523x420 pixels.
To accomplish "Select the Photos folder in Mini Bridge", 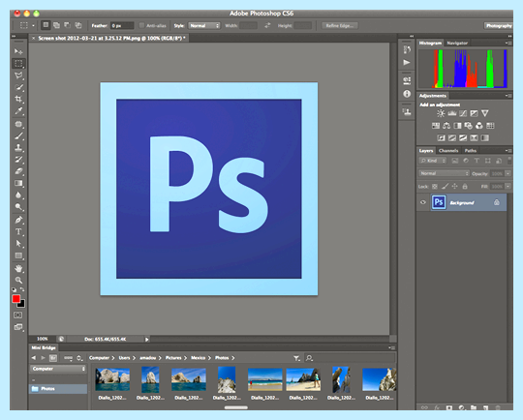I will 58,389.
